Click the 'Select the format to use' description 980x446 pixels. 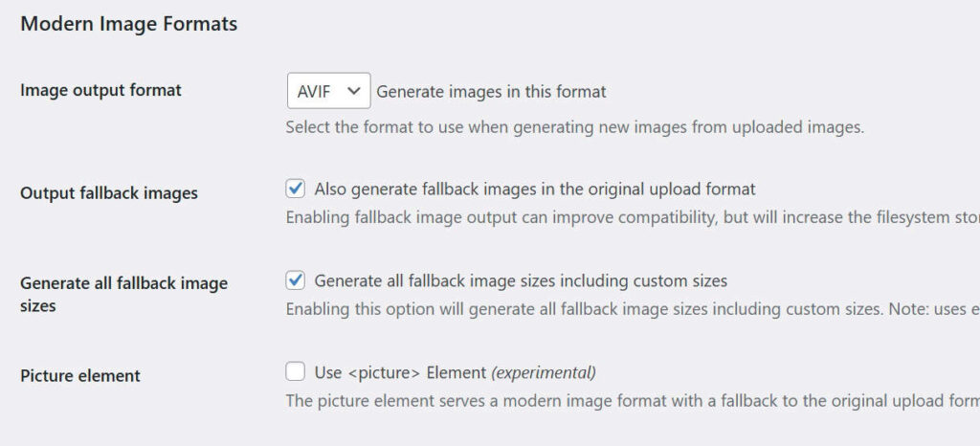click(574, 126)
